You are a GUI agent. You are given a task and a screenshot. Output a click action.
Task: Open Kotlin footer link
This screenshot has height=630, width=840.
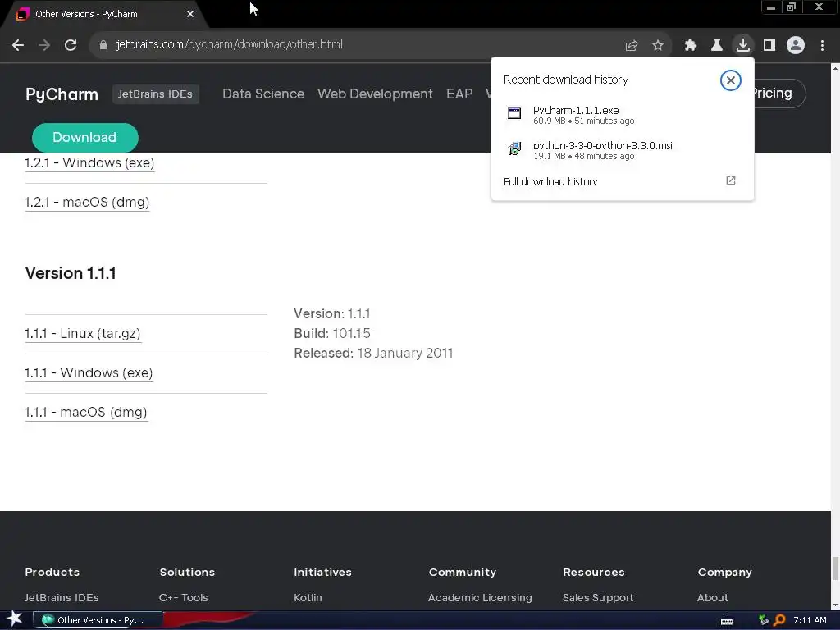tap(308, 597)
